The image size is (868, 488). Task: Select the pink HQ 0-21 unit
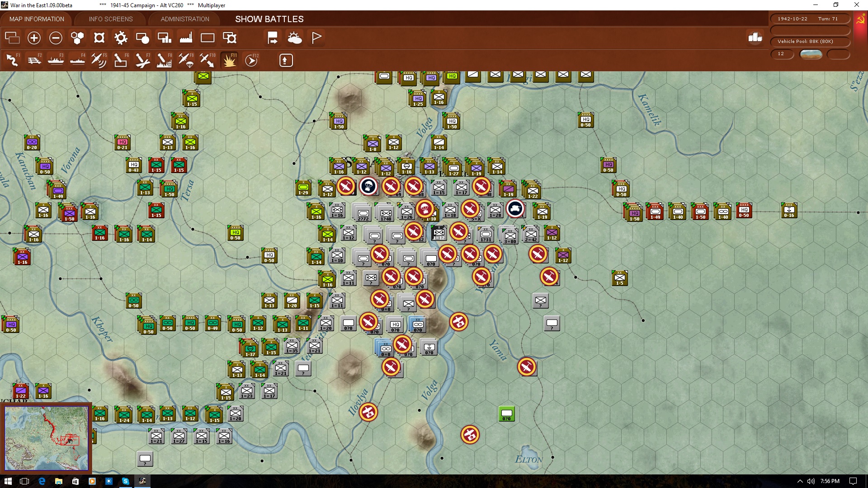123,143
